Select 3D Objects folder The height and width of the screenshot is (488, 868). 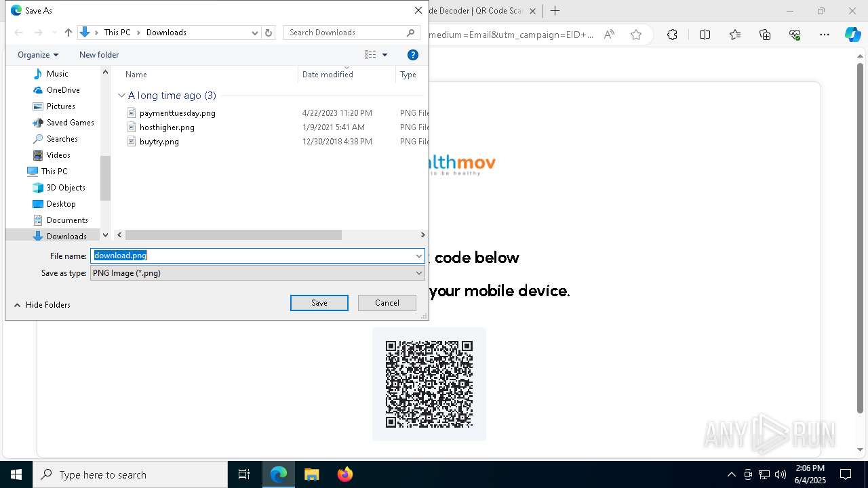pos(65,188)
